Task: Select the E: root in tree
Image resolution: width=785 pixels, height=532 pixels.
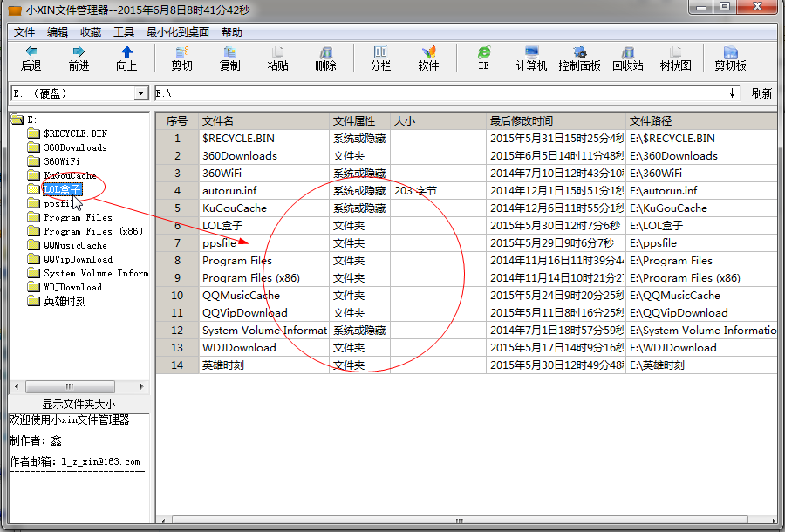Action: tap(24, 119)
